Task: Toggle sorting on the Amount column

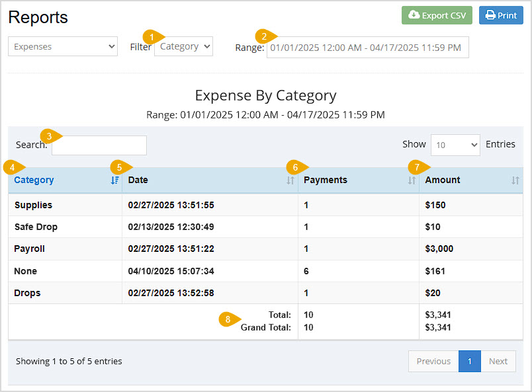Action: [x=515, y=180]
